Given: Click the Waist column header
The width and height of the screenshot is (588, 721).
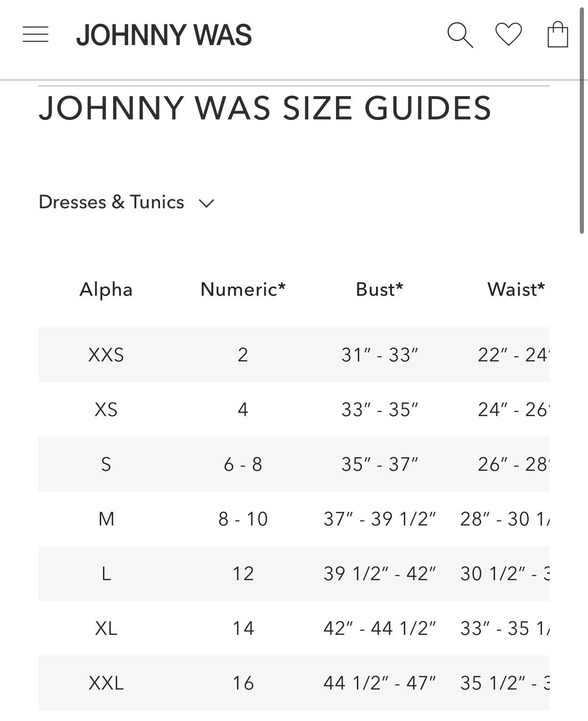Looking at the screenshot, I should pyautogui.click(x=516, y=289).
